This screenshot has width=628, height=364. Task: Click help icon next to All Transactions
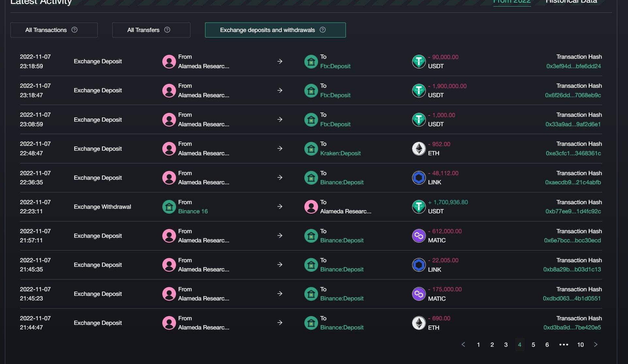click(74, 30)
